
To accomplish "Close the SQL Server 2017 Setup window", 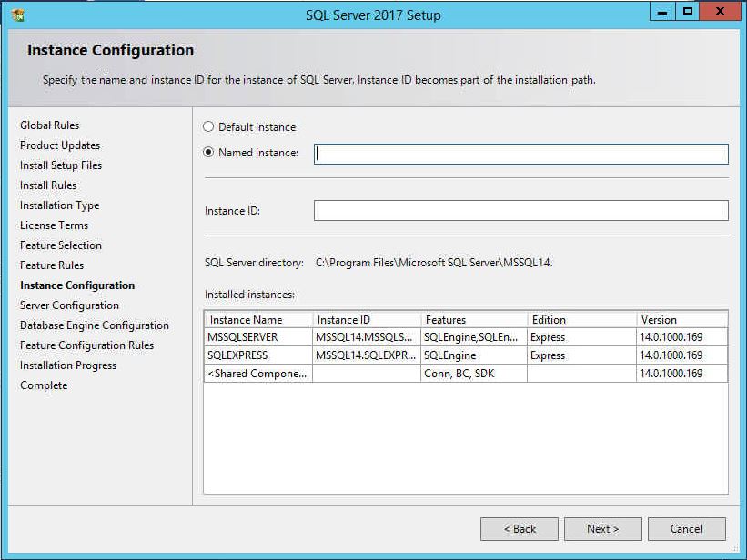I will tap(720, 13).
